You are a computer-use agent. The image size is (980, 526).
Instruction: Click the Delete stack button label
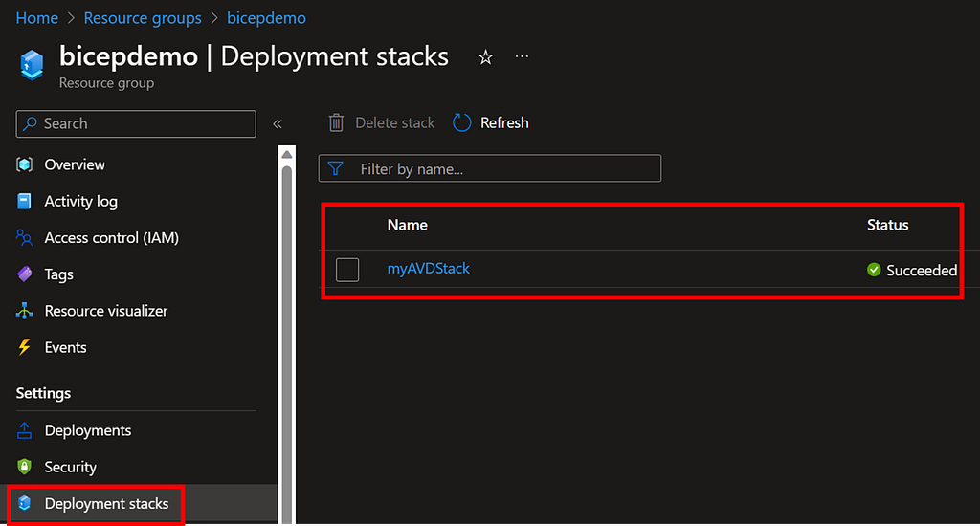[394, 122]
